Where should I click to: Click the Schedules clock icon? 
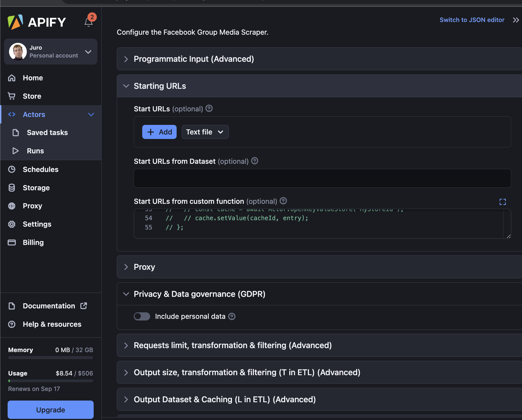(12, 169)
